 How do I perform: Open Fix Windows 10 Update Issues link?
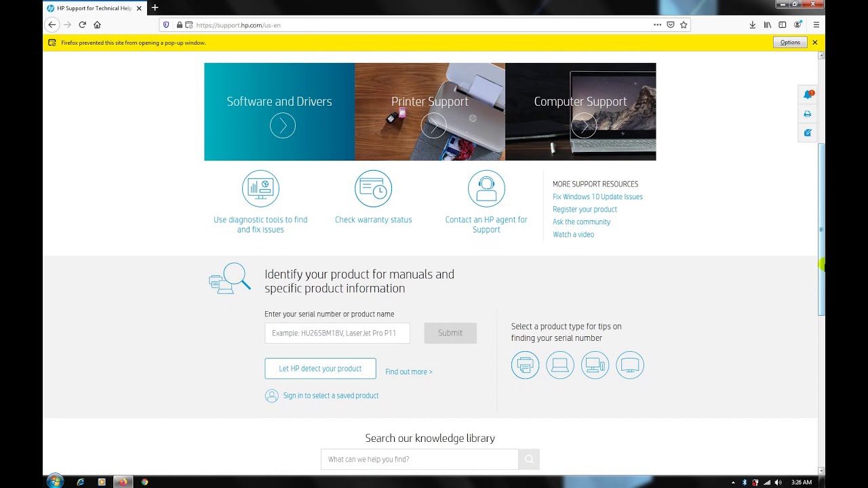point(597,197)
